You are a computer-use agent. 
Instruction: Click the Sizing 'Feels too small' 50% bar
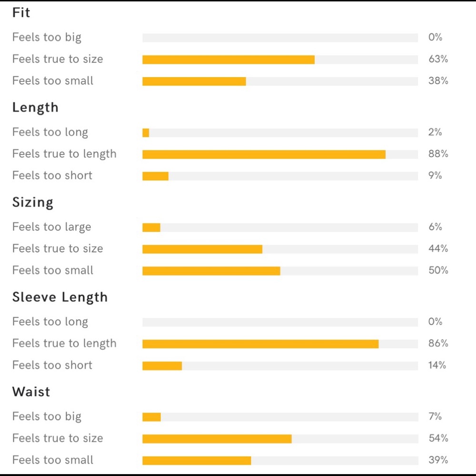tap(280, 271)
